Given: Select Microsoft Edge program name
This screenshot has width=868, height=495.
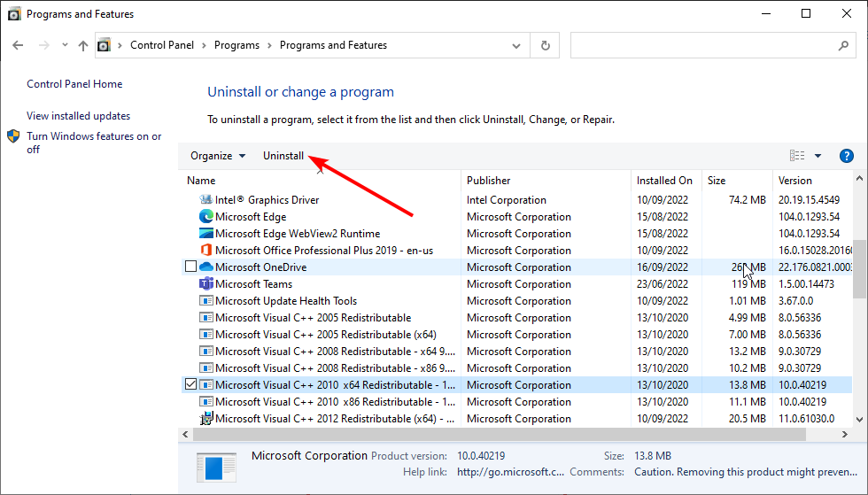Looking at the screenshot, I should pos(251,216).
